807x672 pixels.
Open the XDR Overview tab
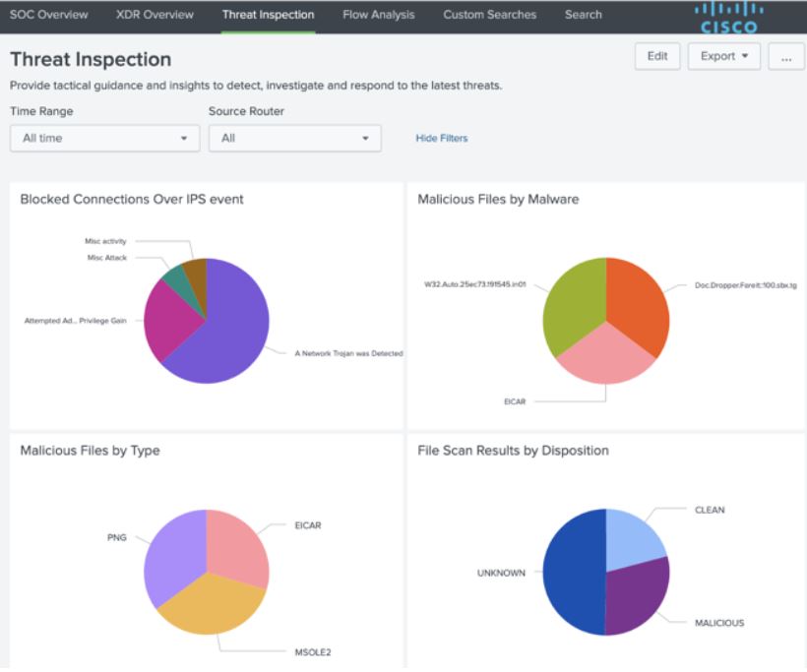click(x=155, y=15)
